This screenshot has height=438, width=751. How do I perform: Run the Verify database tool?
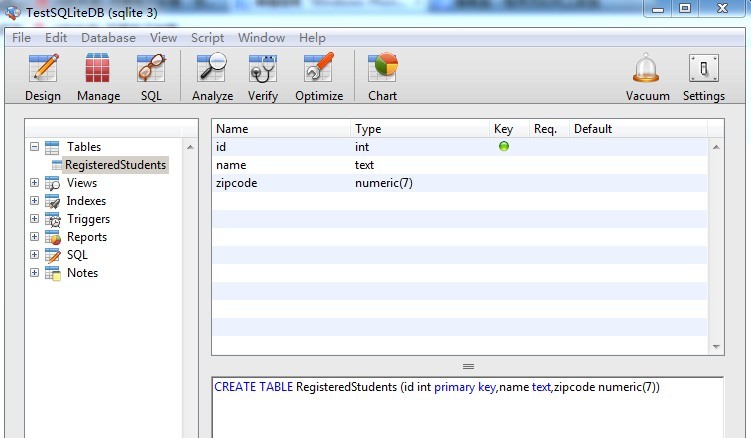click(x=262, y=77)
